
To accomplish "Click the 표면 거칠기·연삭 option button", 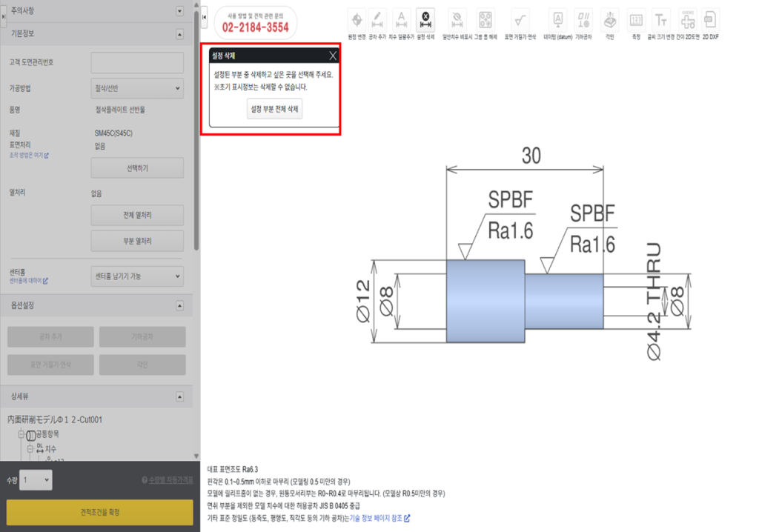I will click(x=50, y=365).
